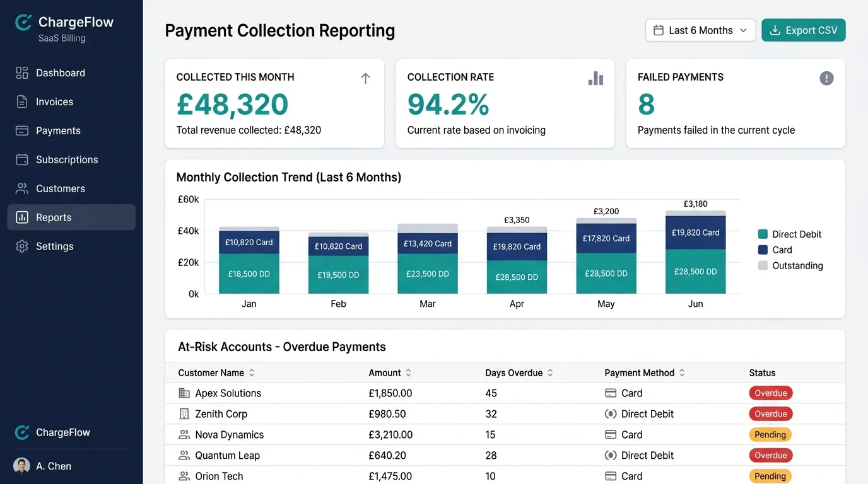Click the A. Chen user avatar
This screenshot has height=484, width=868.
pos(23,465)
